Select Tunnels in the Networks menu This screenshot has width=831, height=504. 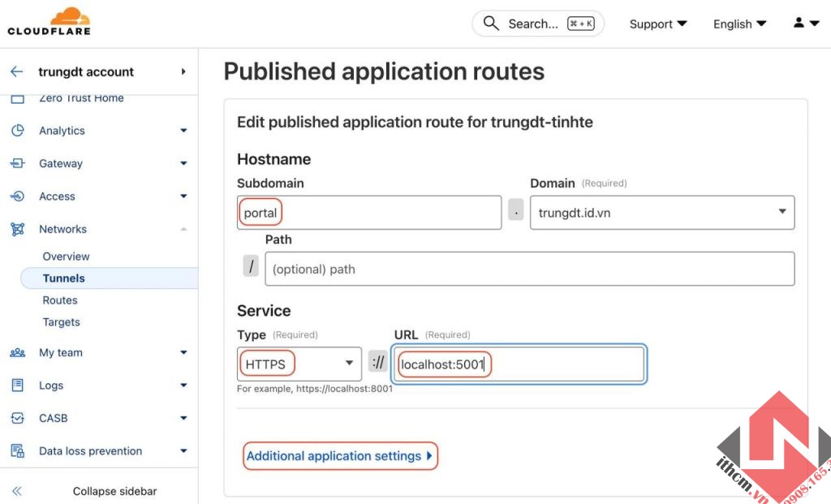[61, 278]
